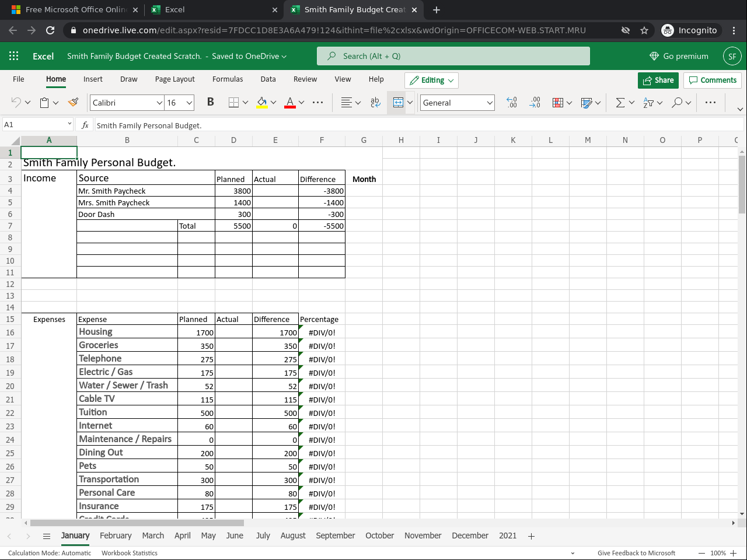Open the Comments pane button

[713, 80]
